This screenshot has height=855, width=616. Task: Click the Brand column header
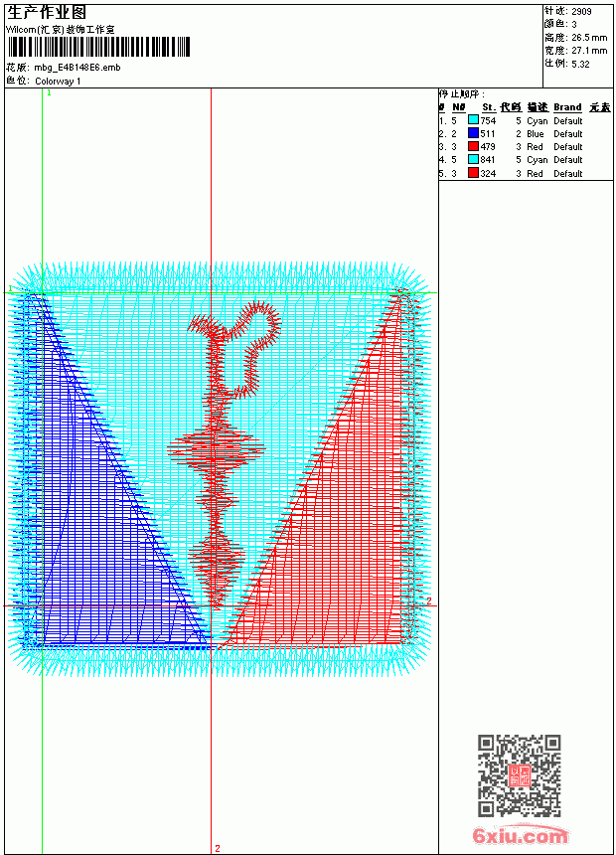tap(567, 107)
